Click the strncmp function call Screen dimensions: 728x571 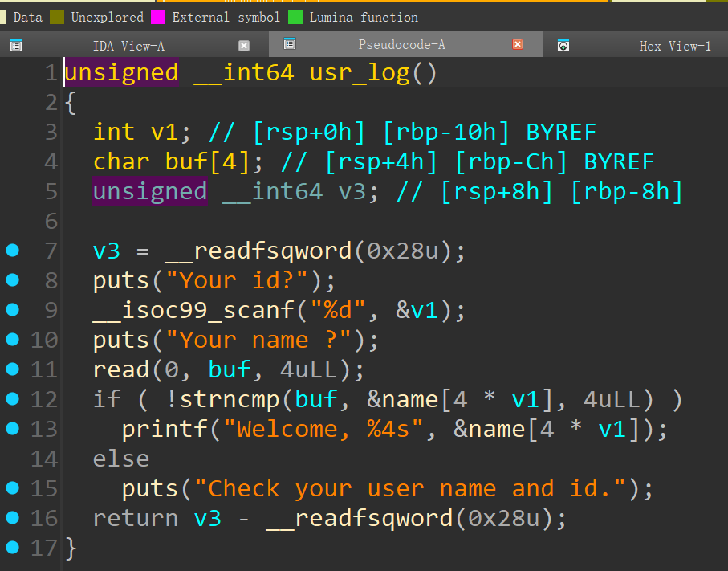coord(230,400)
